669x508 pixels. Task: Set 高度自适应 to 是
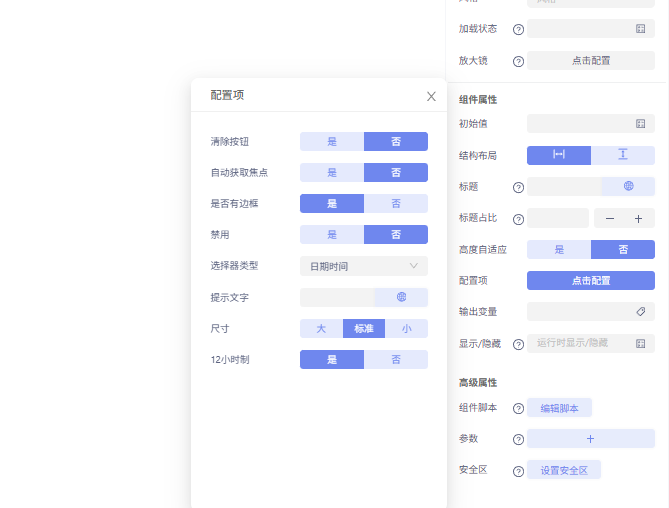click(559, 249)
